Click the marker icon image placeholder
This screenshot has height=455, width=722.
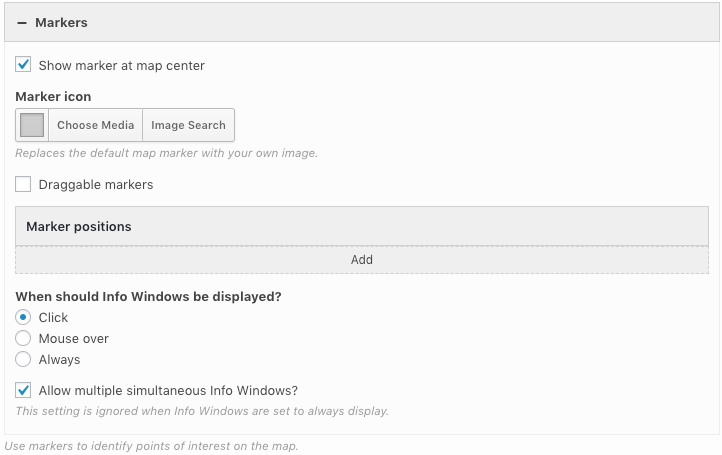click(32, 125)
